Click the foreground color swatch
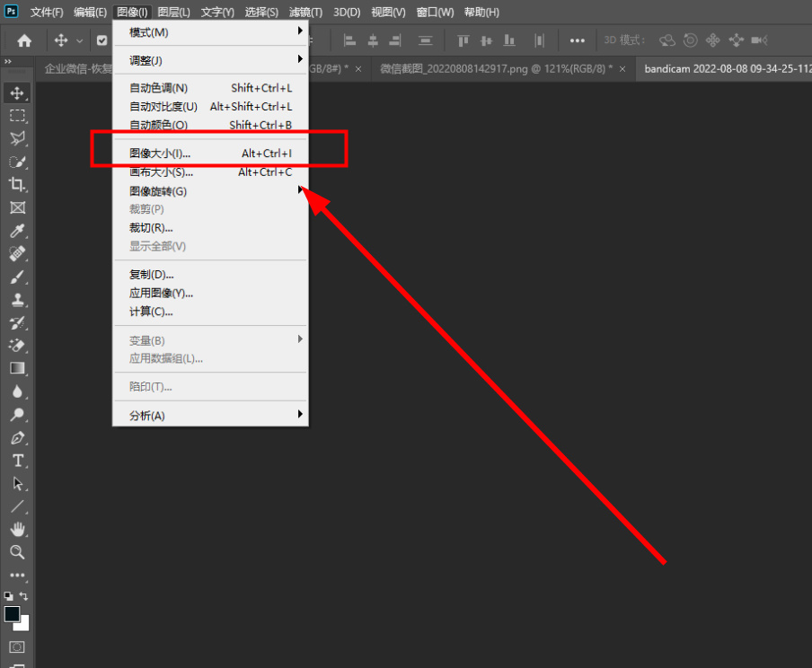812x668 pixels. tap(12, 614)
